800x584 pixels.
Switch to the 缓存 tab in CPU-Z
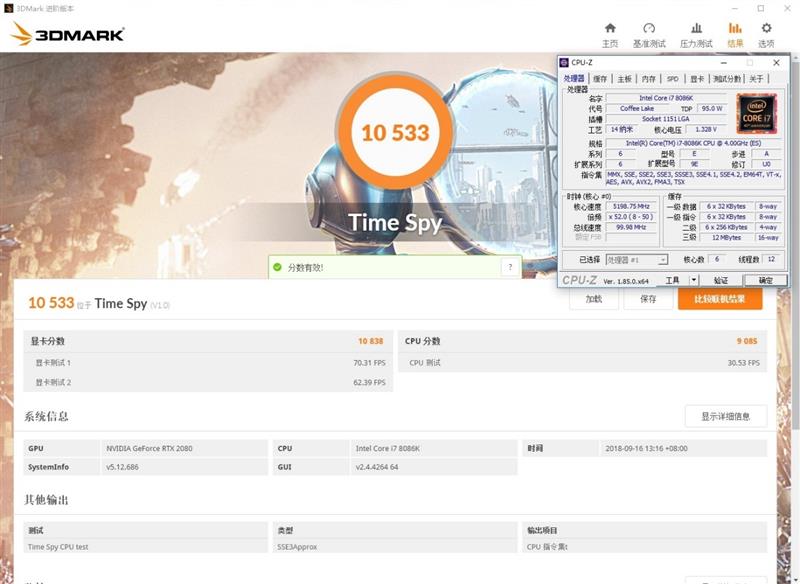click(600, 78)
